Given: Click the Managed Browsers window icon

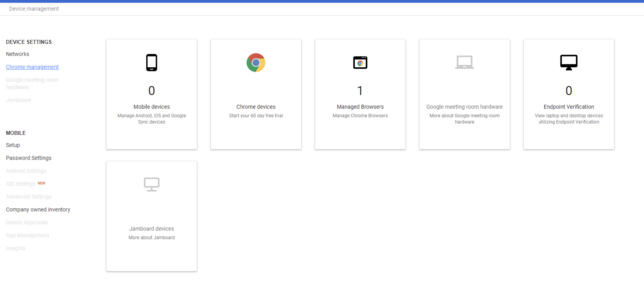Looking at the screenshot, I should coord(360,63).
